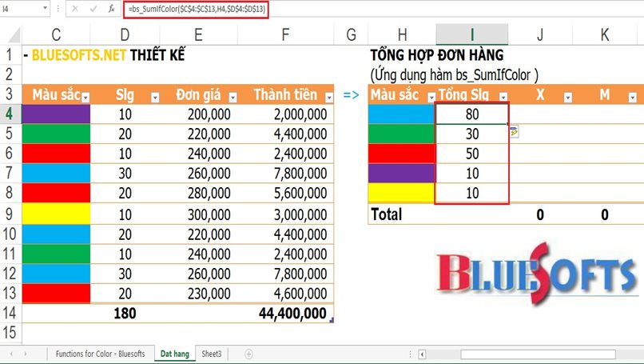
Task: Click the next sheet navigation arrow
Action: (x=26, y=354)
